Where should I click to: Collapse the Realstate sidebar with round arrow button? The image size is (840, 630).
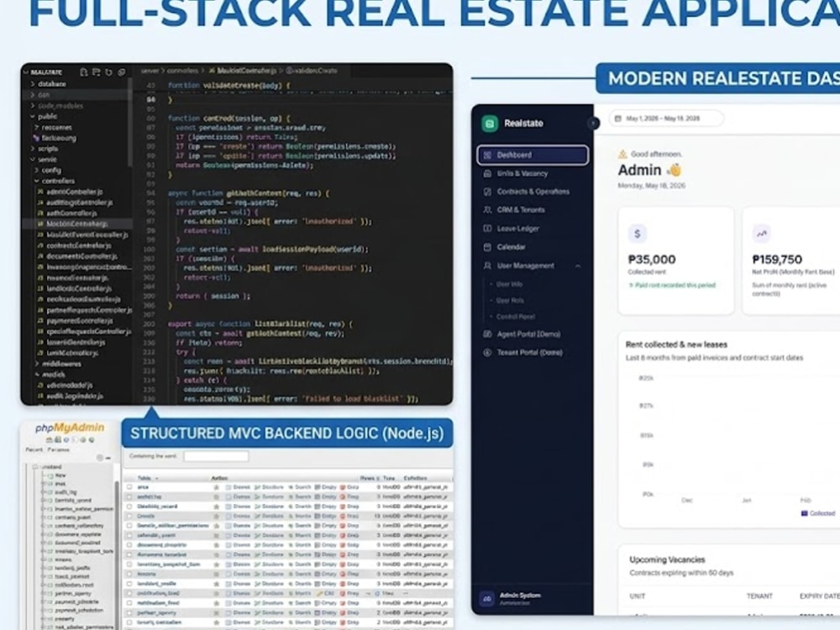pyautogui.click(x=593, y=123)
